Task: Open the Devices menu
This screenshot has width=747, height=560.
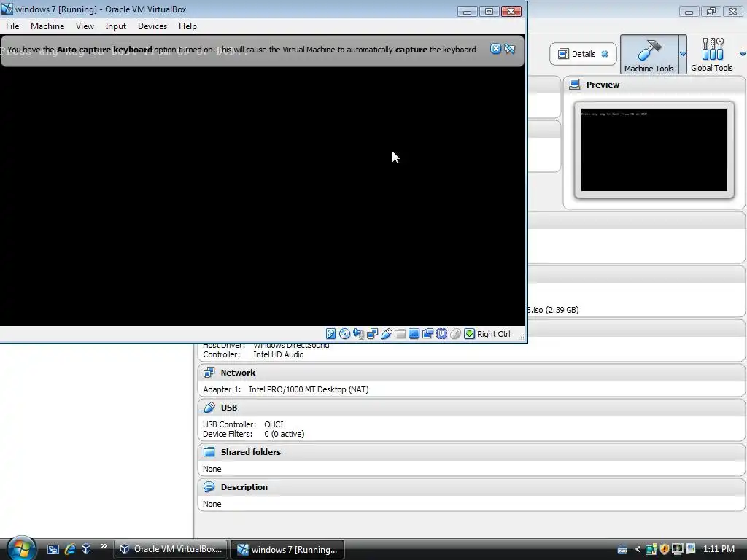Action: click(x=152, y=26)
